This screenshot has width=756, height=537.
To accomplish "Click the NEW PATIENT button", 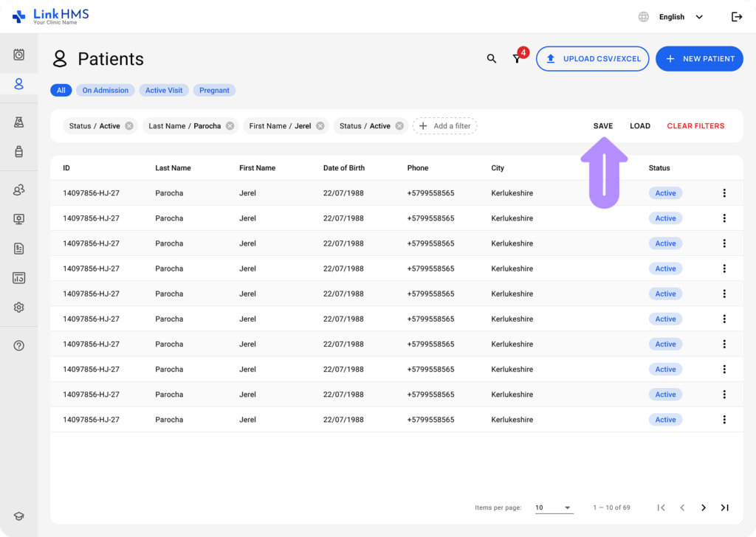I will point(698,58).
